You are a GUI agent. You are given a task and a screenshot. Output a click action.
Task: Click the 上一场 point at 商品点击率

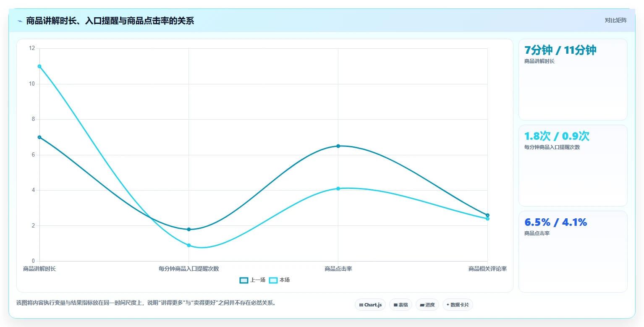(338, 146)
